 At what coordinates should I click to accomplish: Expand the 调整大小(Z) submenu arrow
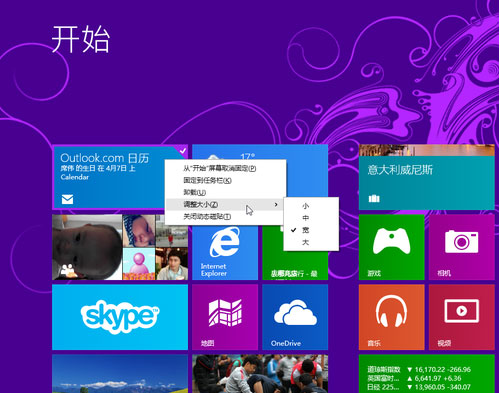click(276, 204)
